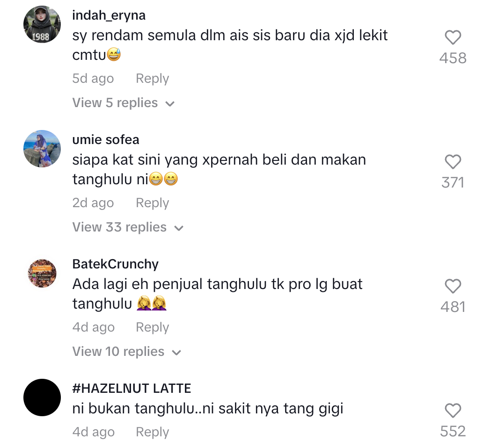
Task: Expand View 10 replies
Action: (127, 351)
